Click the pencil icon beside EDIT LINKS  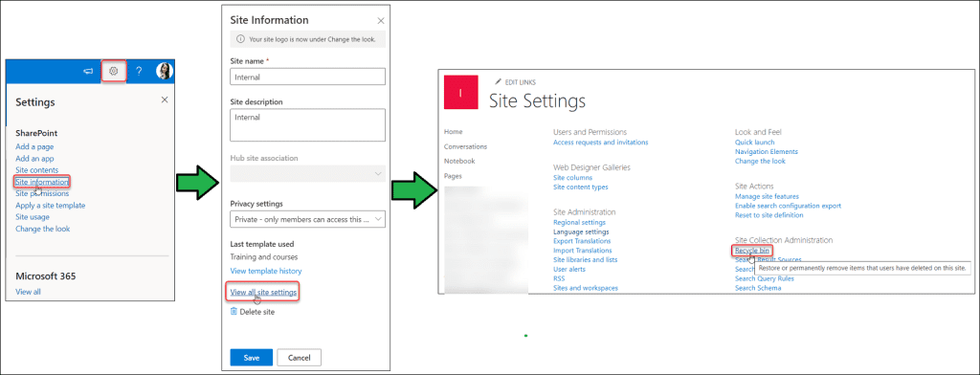pyautogui.click(x=498, y=82)
